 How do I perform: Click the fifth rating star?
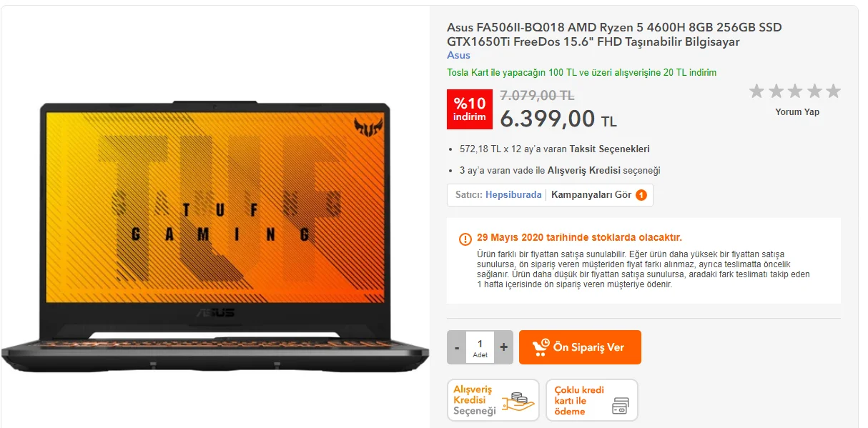click(x=833, y=91)
